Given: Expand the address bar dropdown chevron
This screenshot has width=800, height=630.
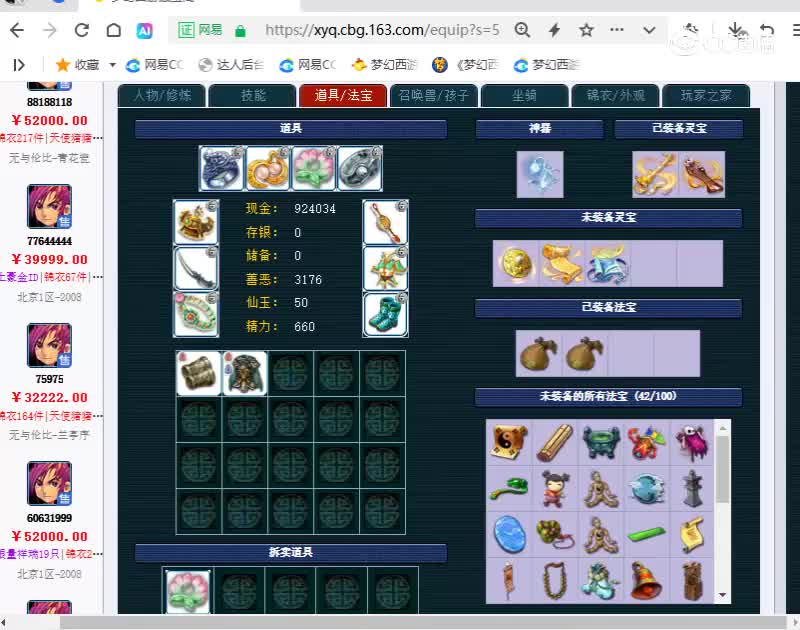Looking at the screenshot, I should 649,31.
